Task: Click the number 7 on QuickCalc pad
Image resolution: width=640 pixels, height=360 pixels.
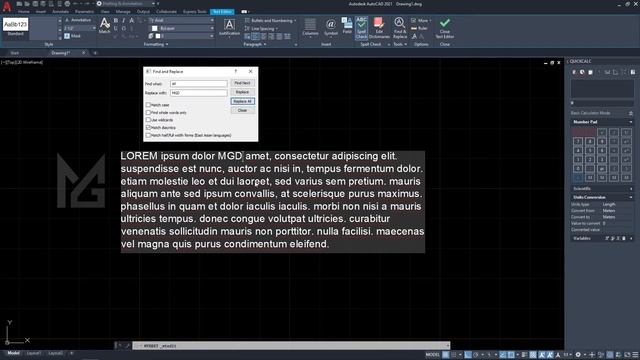Action: (578, 142)
